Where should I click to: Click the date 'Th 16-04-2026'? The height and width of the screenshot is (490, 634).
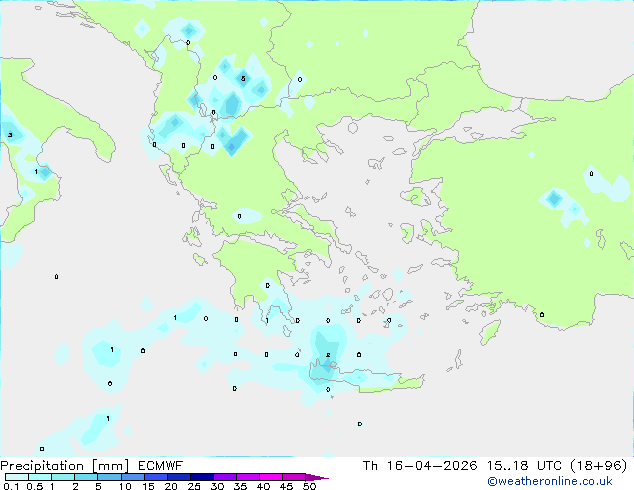tap(420, 466)
